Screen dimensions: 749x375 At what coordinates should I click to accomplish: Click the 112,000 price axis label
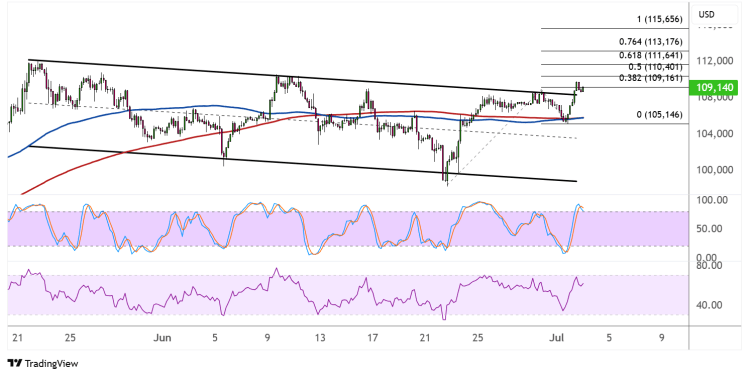pyautogui.click(x=715, y=61)
